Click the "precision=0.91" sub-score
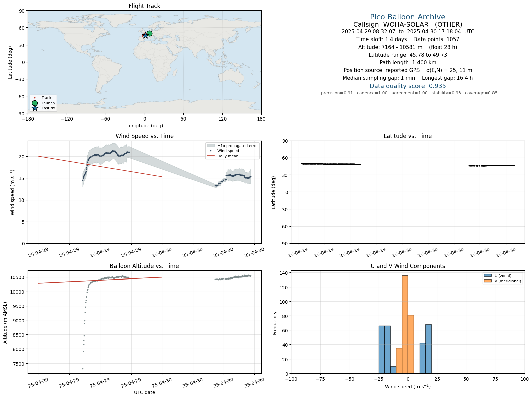This screenshot has width=532, height=398. coord(337,93)
